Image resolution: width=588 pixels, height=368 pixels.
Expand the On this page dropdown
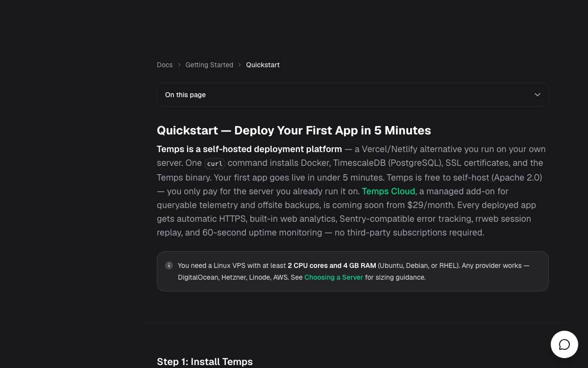pos(352,95)
